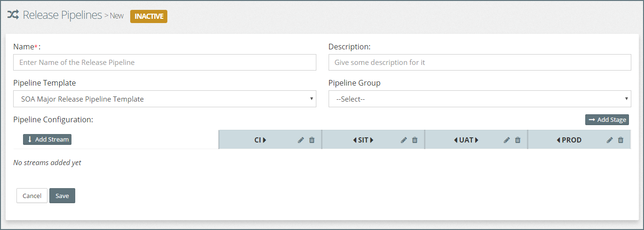
Task: Save the new release pipeline
Action: 62,196
